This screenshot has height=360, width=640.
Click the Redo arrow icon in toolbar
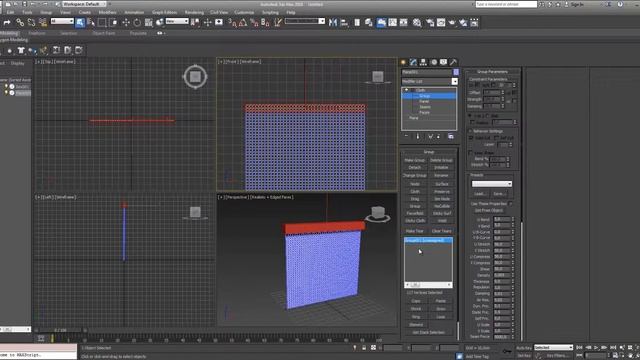point(7,22)
